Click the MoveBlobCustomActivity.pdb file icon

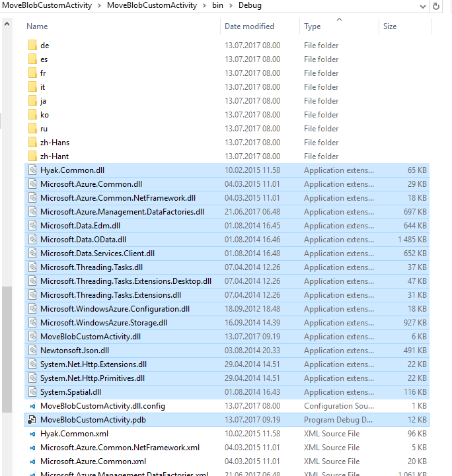pos(32,420)
